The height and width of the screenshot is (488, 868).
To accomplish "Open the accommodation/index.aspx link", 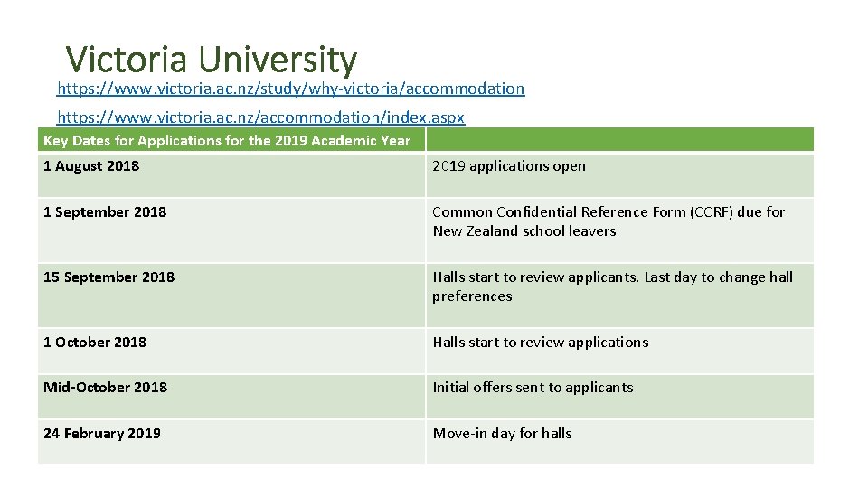I will tap(260, 117).
